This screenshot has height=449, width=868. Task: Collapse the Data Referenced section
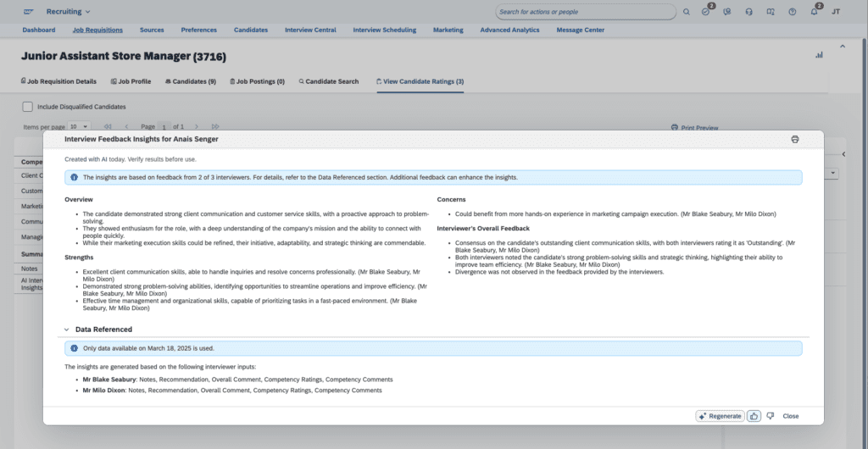click(x=66, y=330)
